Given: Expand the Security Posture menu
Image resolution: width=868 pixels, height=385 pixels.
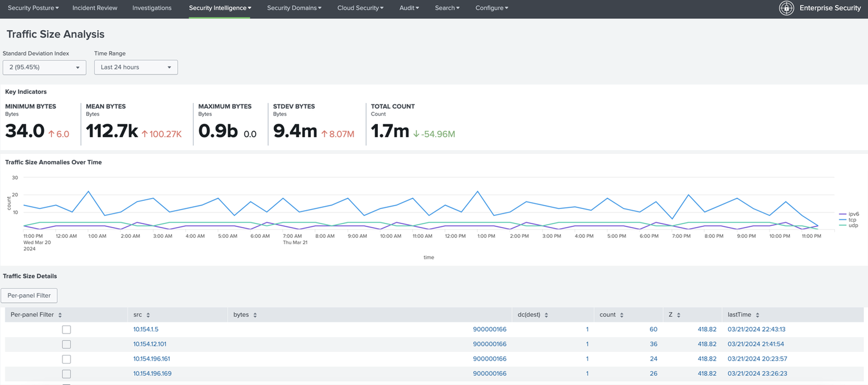Looking at the screenshot, I should coord(33,8).
